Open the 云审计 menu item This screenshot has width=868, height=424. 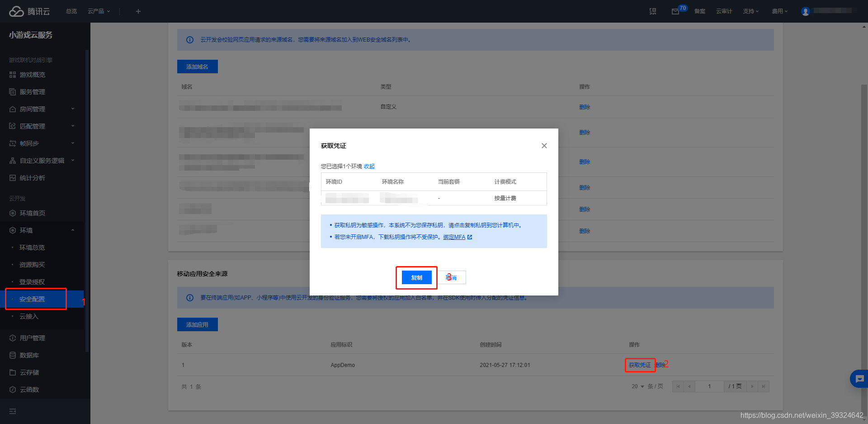point(724,11)
